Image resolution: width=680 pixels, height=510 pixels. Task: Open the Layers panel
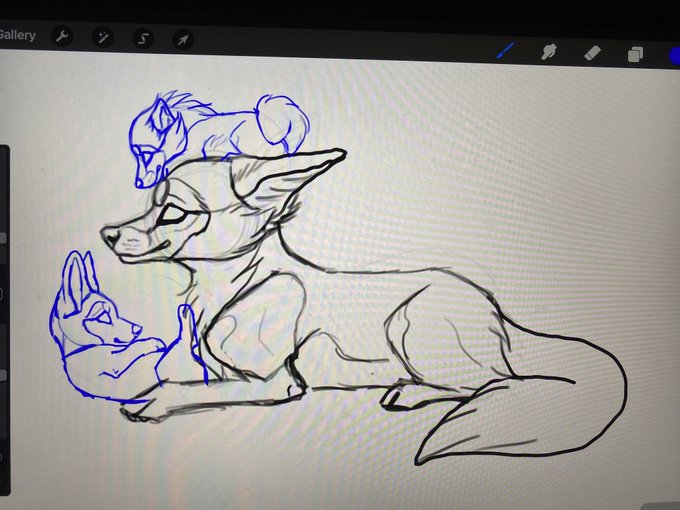coord(635,55)
